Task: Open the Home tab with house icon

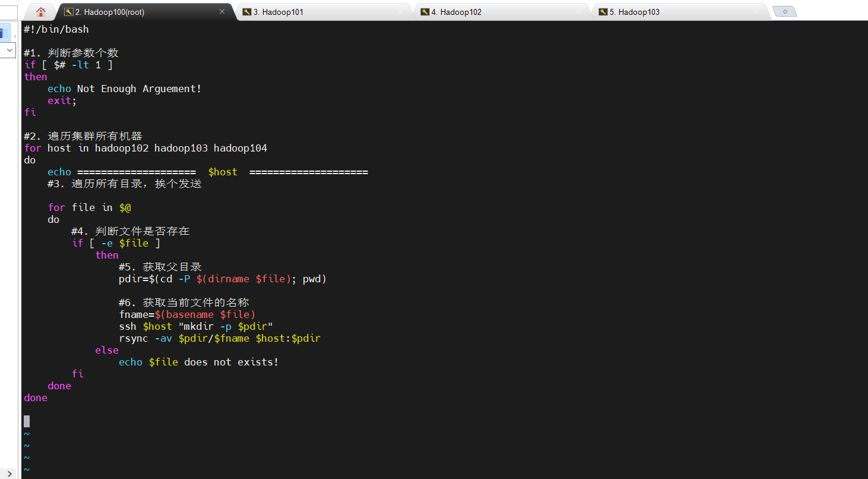Action: (x=41, y=11)
